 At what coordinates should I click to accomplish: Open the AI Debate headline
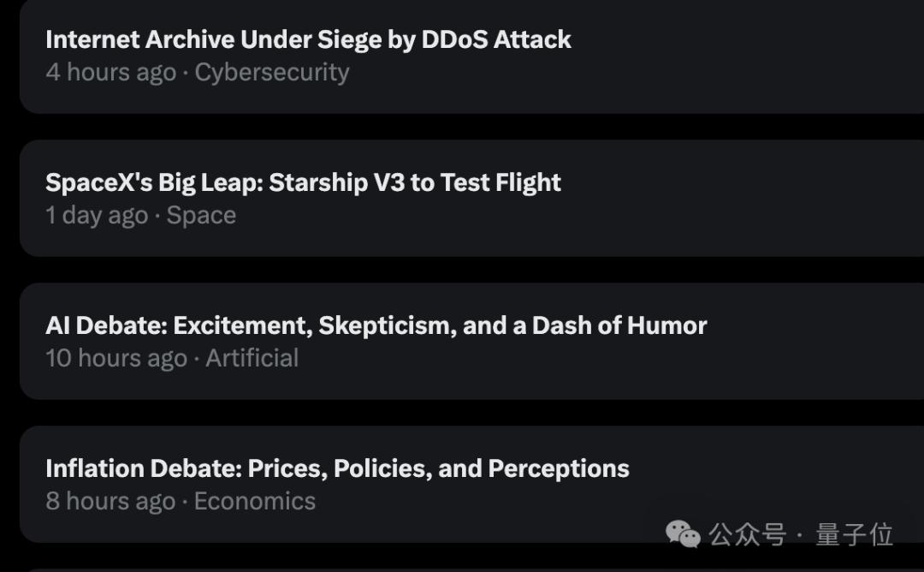[376, 325]
